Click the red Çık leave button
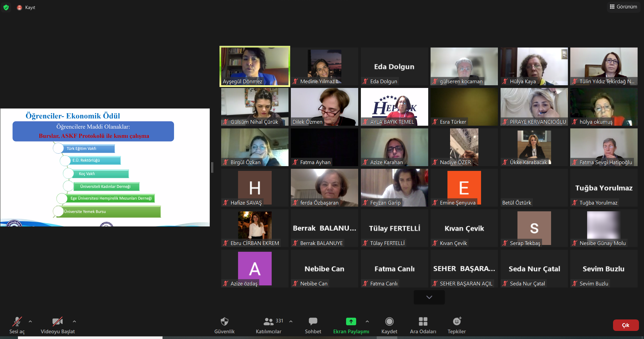 pyautogui.click(x=625, y=325)
